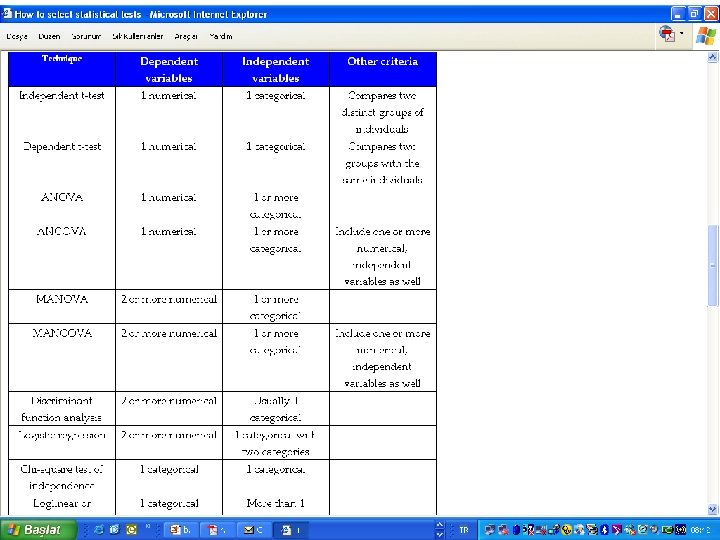
Task: Click the Independent t-test cell
Action: 62,96
